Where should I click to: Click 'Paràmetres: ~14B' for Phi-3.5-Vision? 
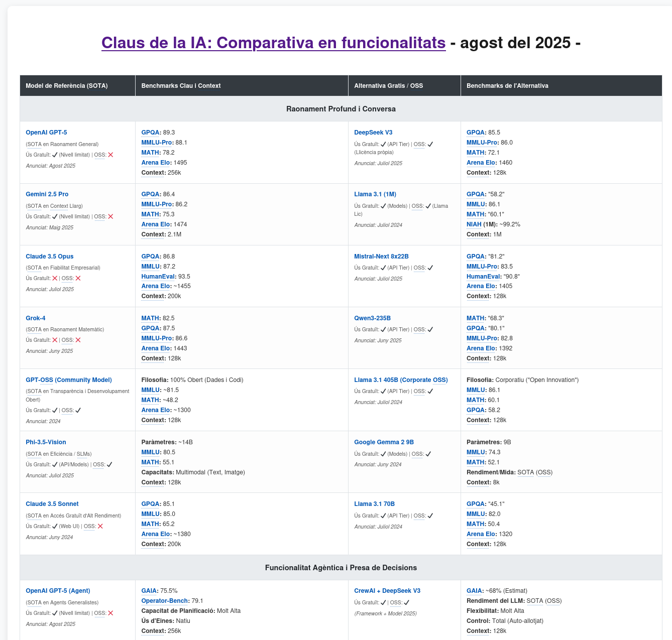pos(167,442)
